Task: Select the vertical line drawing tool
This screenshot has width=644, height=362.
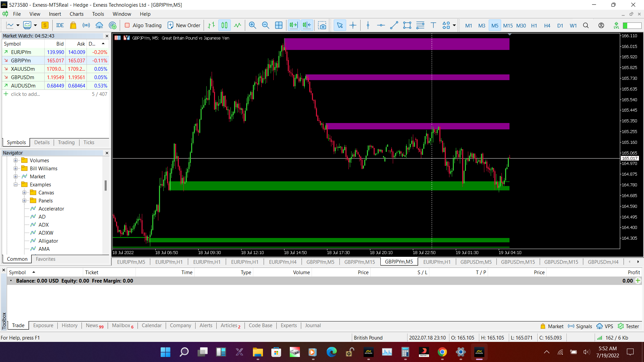Action: 368,25
